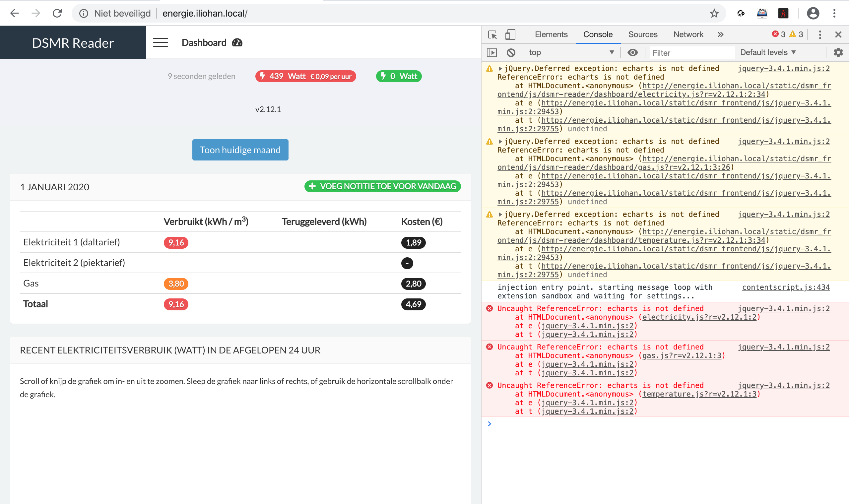Reload the page with the refresh icon
This screenshot has height=504, width=849.
tap(57, 13)
